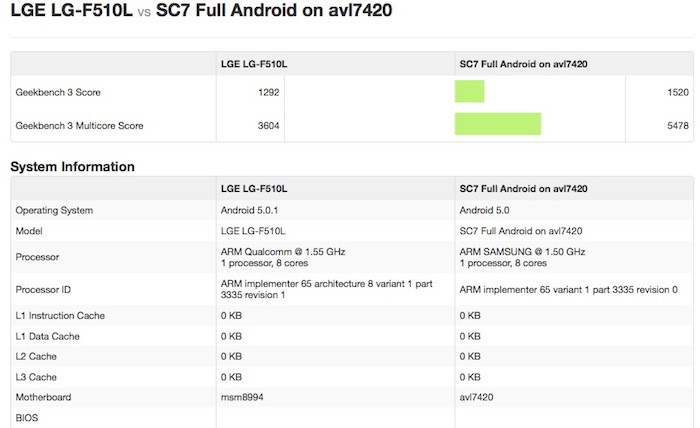This screenshot has width=700, height=428.
Task: Click the 3604 multicore score value
Action: [267, 125]
